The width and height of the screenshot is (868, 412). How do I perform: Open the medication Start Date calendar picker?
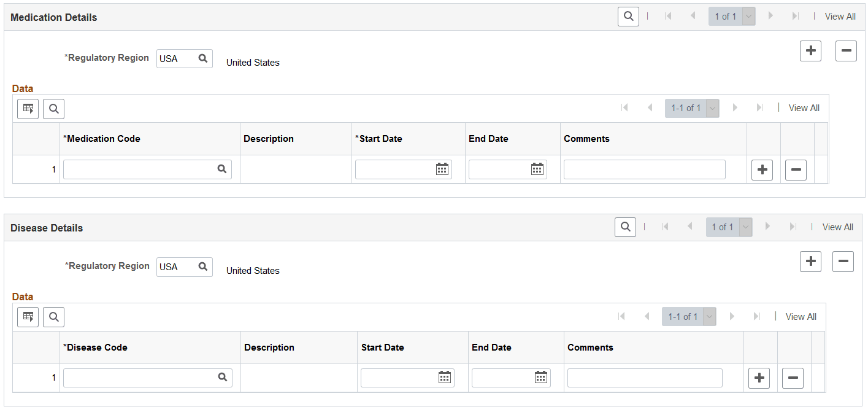coord(442,169)
